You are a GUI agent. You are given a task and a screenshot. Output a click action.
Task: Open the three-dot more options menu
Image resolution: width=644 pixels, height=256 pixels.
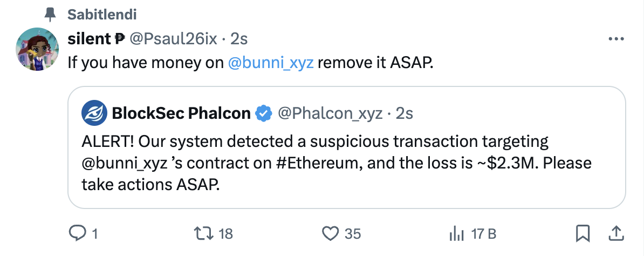tap(615, 39)
